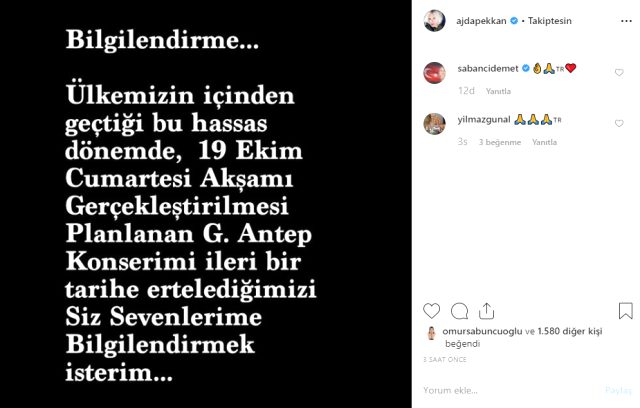Like sabancidemet's comment heart
The width and height of the screenshot is (640, 408).
click(619, 73)
